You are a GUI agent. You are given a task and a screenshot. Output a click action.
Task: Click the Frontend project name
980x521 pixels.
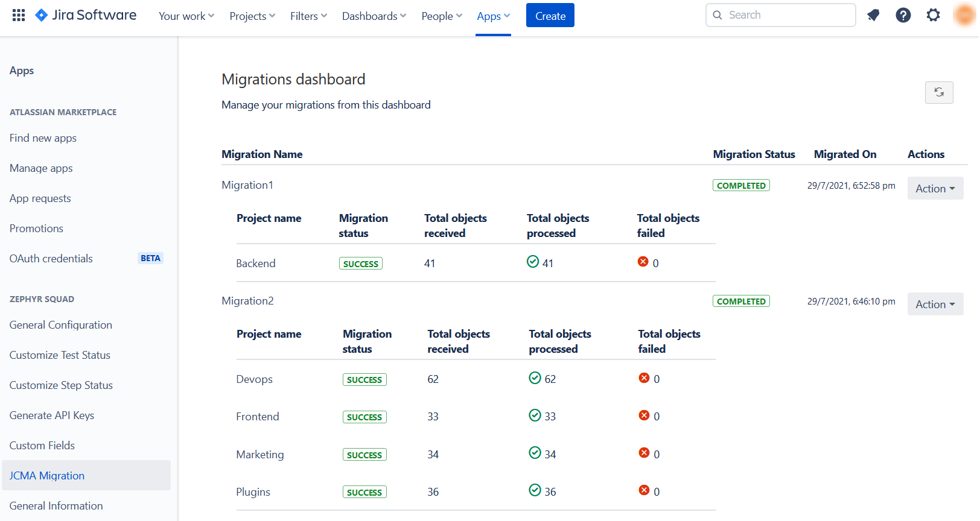click(x=258, y=417)
